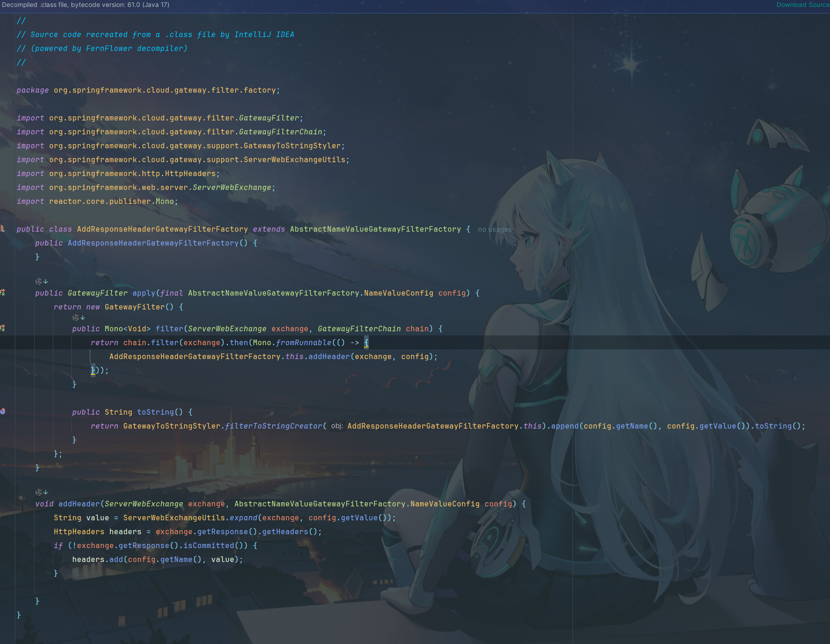This screenshot has width=830, height=644.
Task: Click 'new GatewayFilter()' in the return statement
Action: point(130,307)
